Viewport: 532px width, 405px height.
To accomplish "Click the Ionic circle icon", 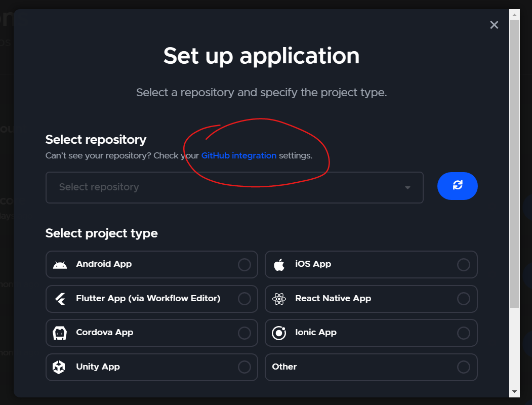I will [279, 333].
